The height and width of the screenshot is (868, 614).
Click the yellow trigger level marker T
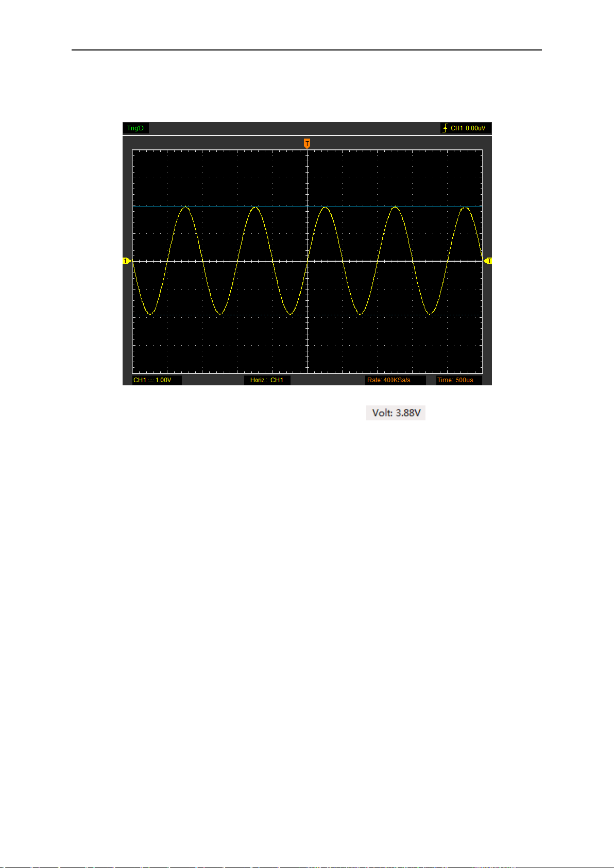[x=488, y=261]
